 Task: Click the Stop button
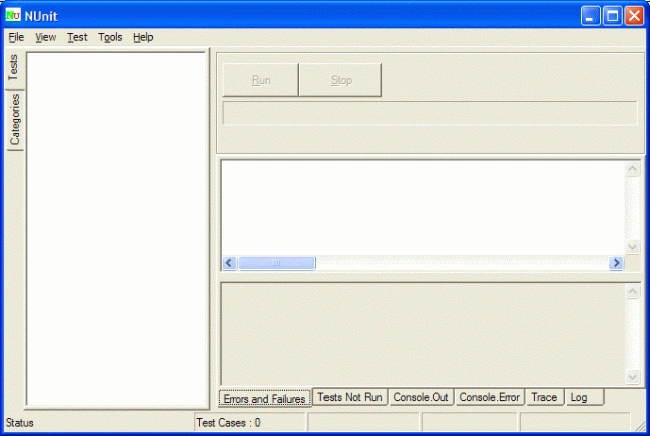[341, 80]
